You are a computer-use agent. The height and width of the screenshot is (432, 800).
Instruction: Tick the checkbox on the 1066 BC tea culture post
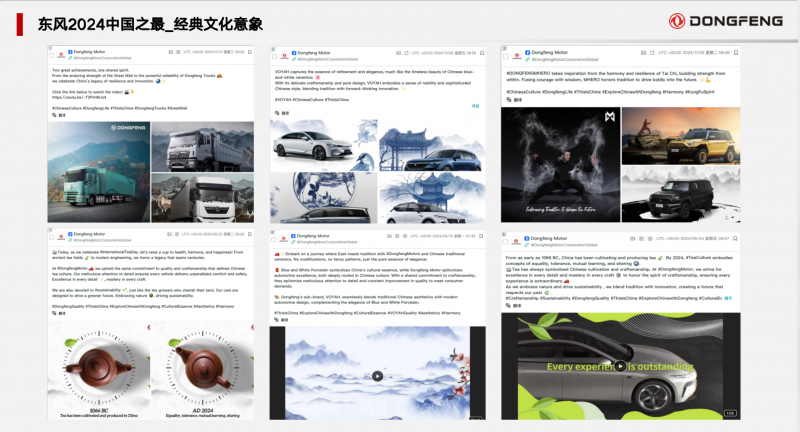point(506,242)
